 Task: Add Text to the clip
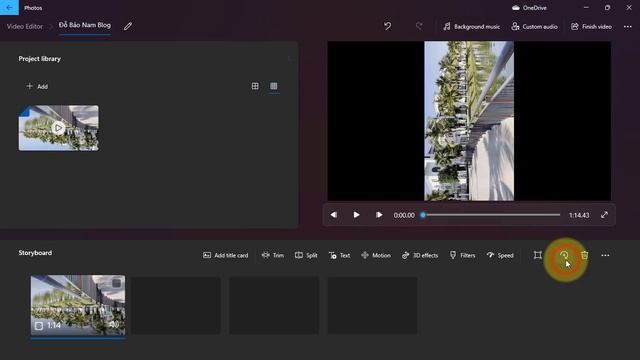340,256
